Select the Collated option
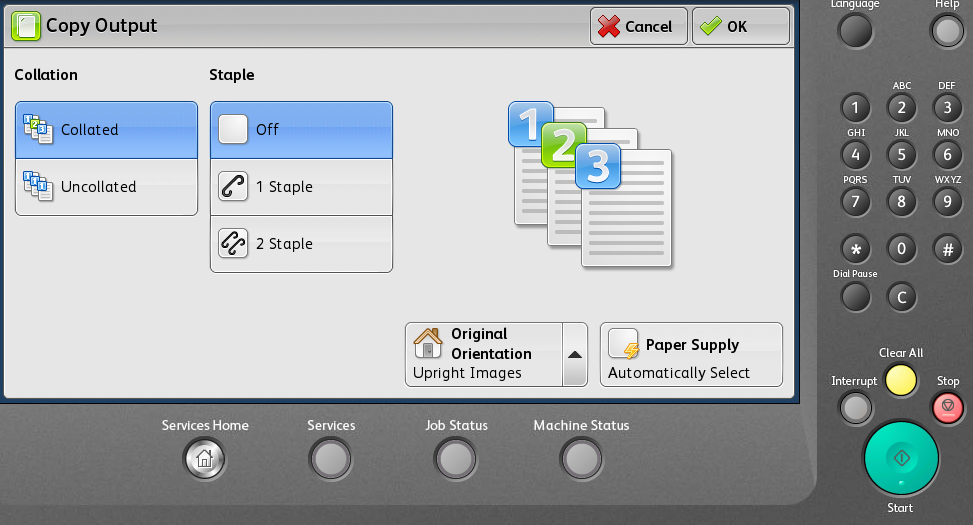Image resolution: width=973 pixels, height=525 pixels. 106,130
